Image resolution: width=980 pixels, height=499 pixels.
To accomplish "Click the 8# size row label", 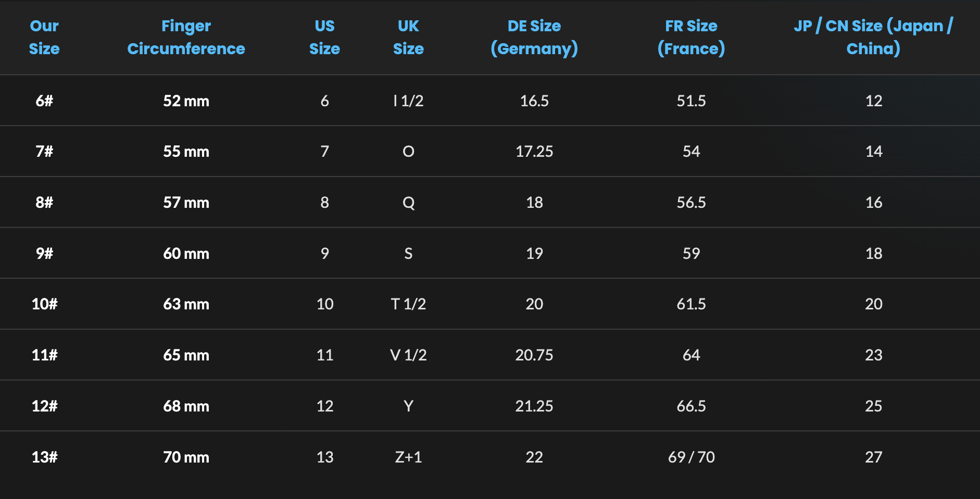I will [x=44, y=202].
